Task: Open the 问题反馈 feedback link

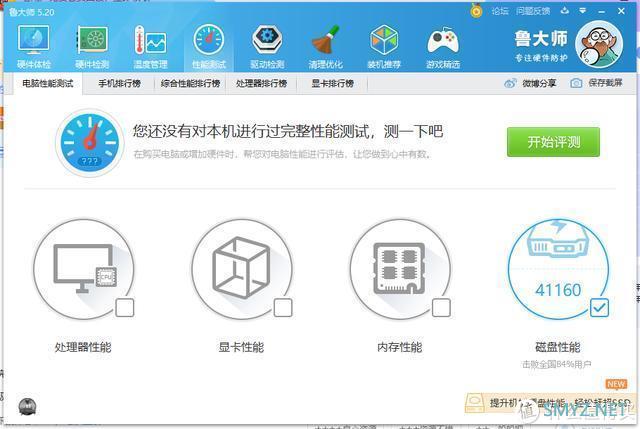Action: click(533, 11)
